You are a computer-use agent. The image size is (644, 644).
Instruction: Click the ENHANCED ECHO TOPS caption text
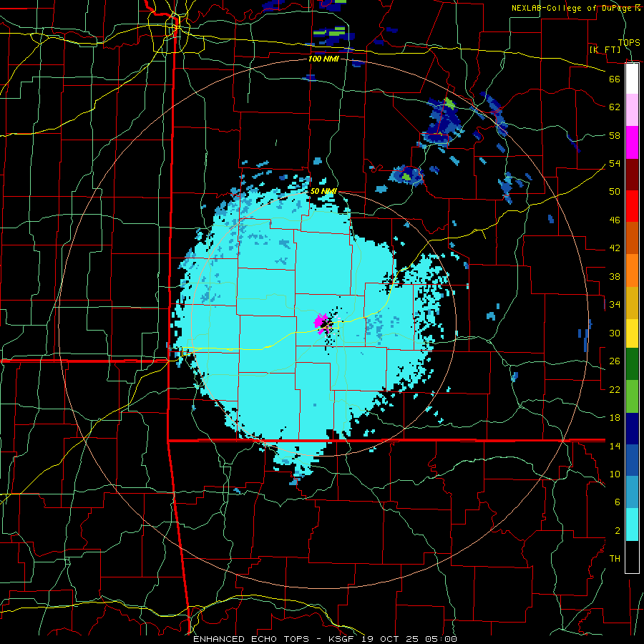point(251,639)
